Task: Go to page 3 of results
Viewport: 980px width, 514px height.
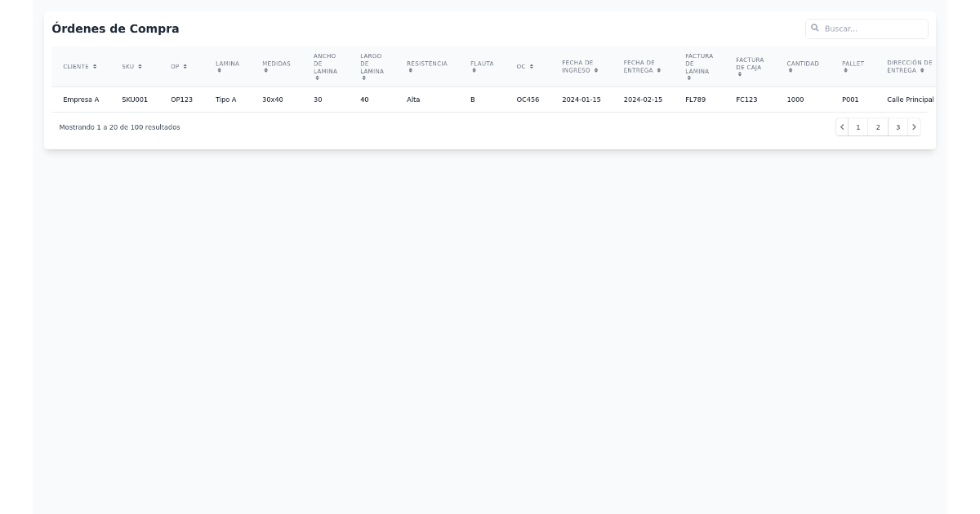Action: coord(897,126)
